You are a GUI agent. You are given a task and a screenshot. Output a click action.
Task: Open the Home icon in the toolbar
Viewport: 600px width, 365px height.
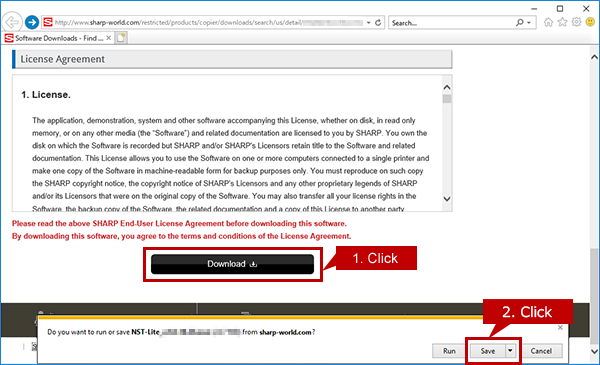tap(548, 22)
